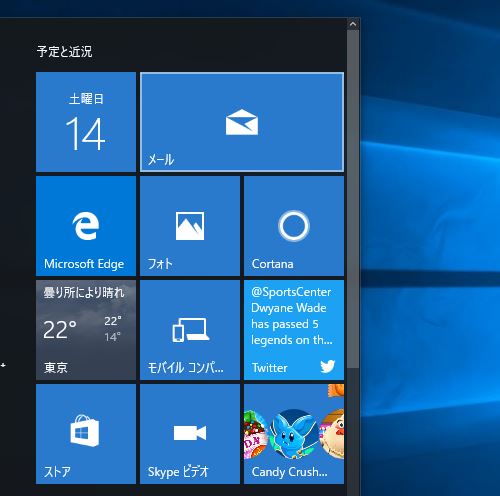This screenshot has height=496, width=500.
Task: Open the Twitter live tile
Action: click(294, 330)
